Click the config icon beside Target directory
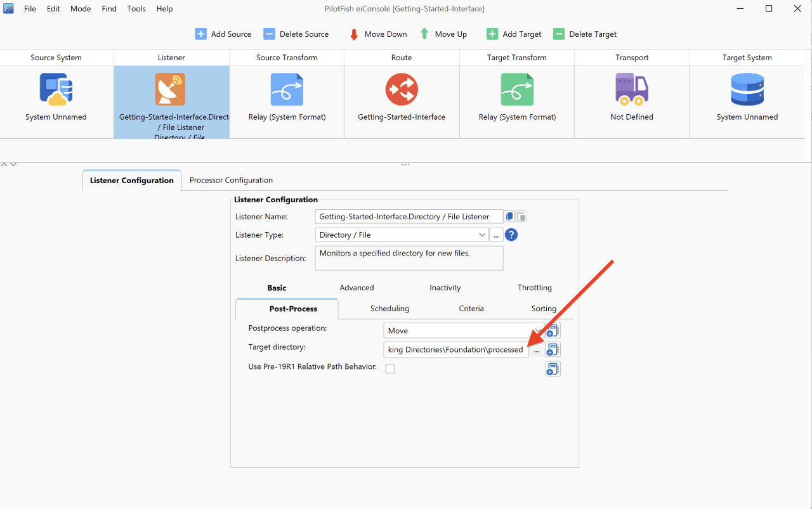Image resolution: width=812 pixels, height=509 pixels. 553,349
